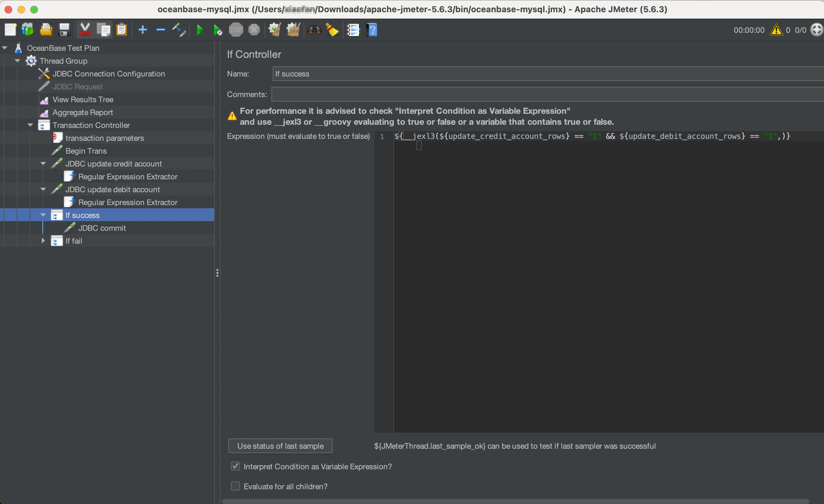Collapse the JDBC update credit account node
The image size is (824, 504).
(x=43, y=163)
